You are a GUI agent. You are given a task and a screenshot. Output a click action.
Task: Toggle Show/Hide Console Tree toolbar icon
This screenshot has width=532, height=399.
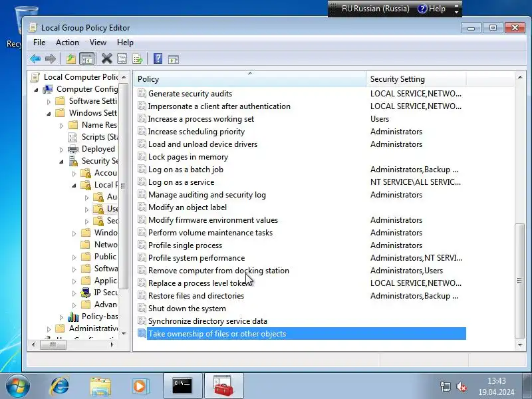[x=87, y=59]
